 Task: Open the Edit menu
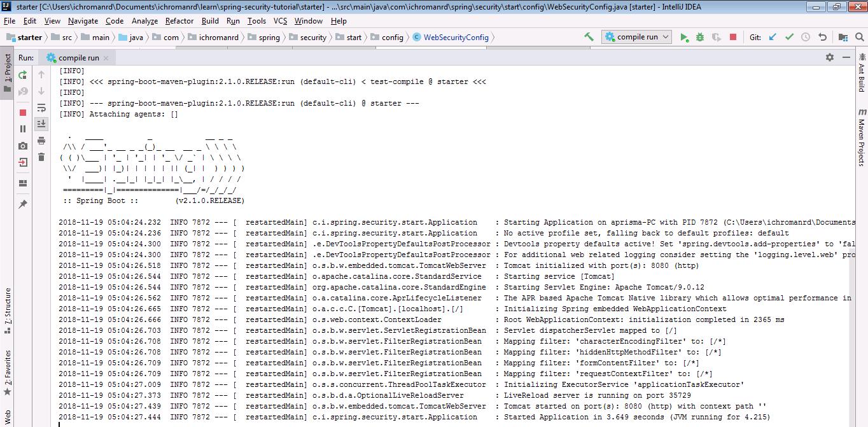pos(30,20)
